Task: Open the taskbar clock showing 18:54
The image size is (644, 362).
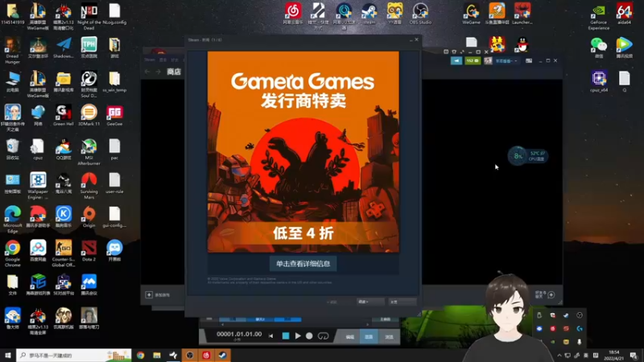Action: tap(613, 355)
